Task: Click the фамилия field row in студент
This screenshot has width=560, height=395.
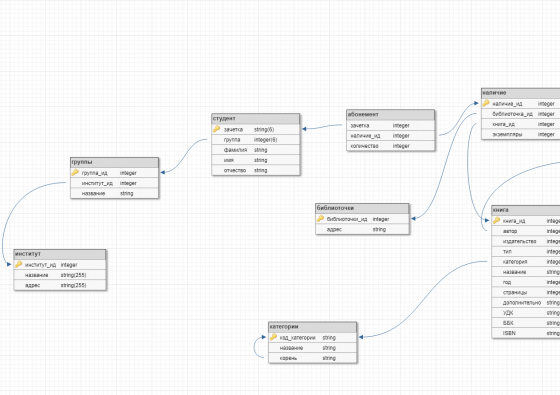Action: (256, 150)
